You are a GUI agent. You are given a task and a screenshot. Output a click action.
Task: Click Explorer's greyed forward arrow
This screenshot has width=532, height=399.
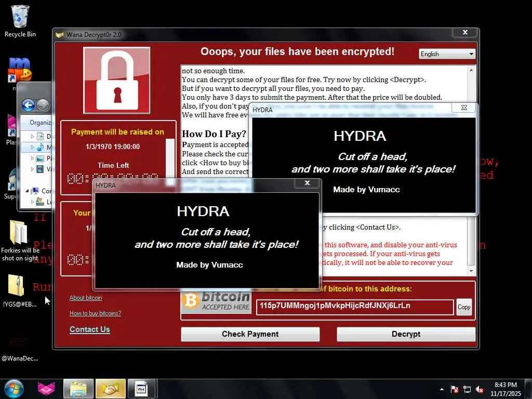pos(43,105)
